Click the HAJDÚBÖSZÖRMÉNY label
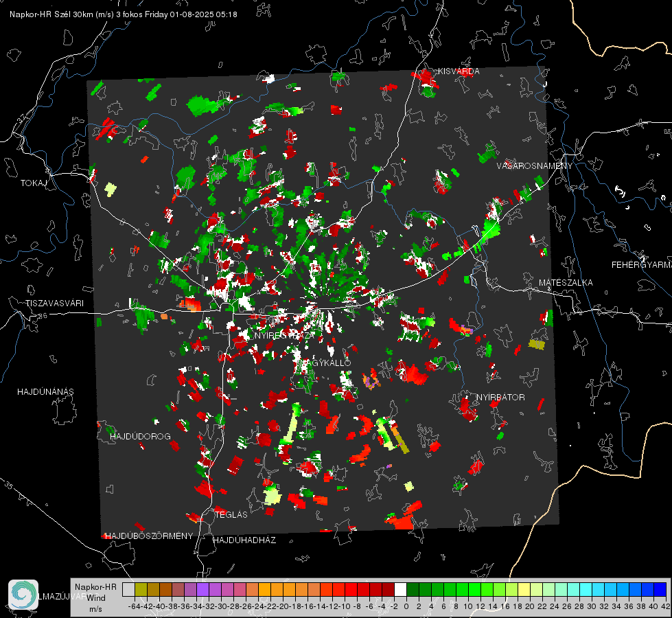Image resolution: width=672 pixels, height=618 pixels. (x=149, y=536)
